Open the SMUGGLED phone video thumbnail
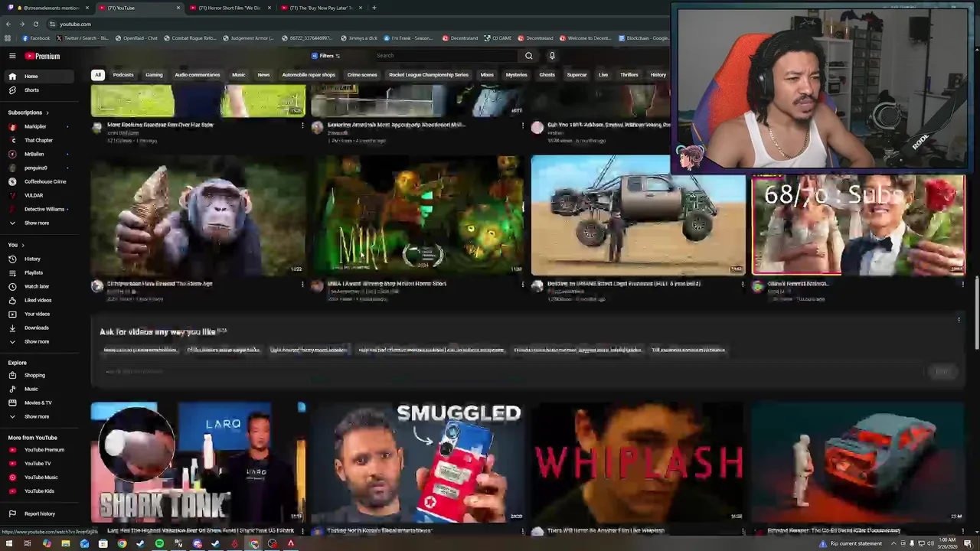 coord(417,462)
